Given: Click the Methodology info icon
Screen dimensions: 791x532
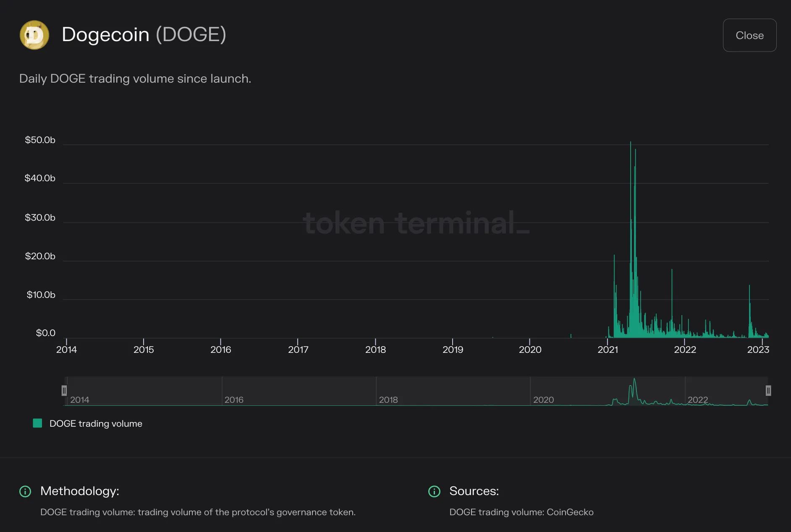Looking at the screenshot, I should 25,491.
